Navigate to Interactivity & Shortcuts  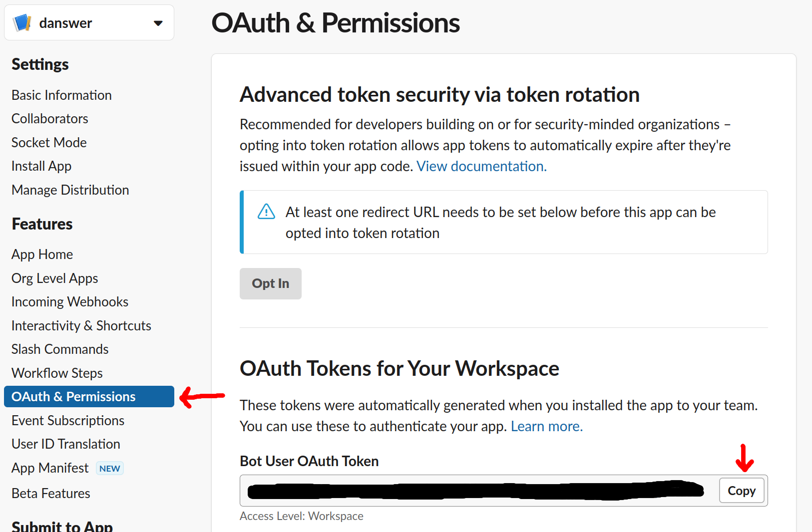point(81,325)
